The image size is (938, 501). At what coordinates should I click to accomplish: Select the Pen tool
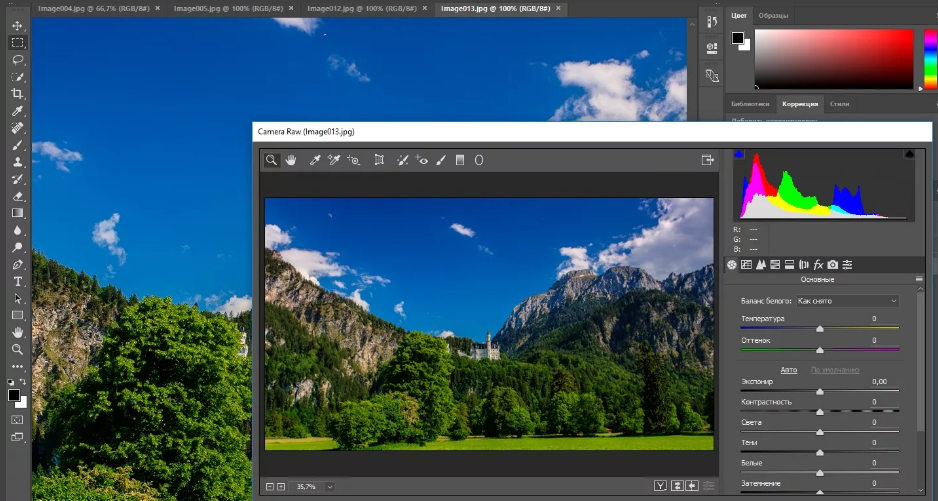coord(17,265)
